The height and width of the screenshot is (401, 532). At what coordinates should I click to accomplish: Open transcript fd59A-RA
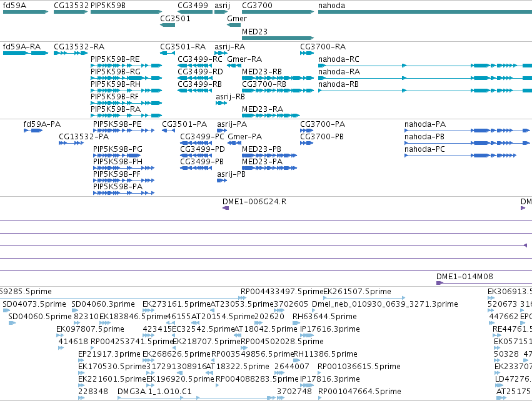click(x=22, y=47)
